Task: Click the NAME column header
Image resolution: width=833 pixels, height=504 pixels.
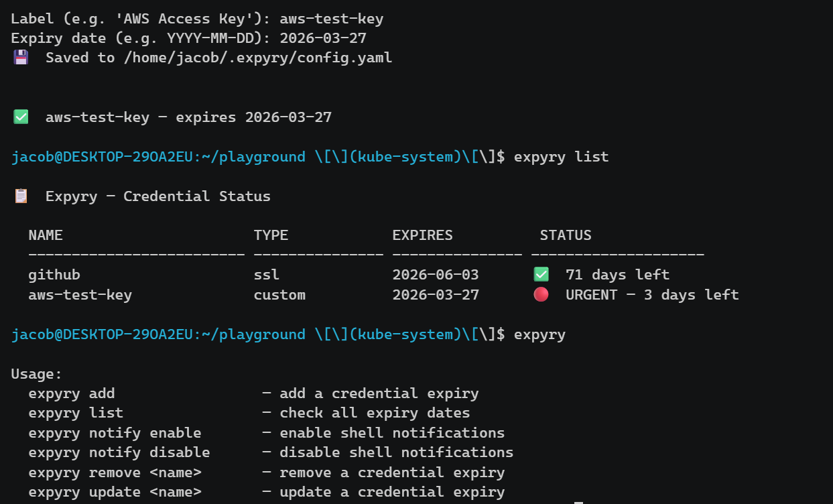Action: pyautogui.click(x=46, y=235)
